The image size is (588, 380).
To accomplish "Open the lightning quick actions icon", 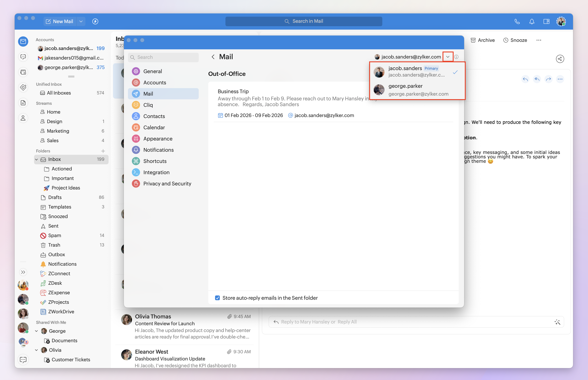I will 95,21.
